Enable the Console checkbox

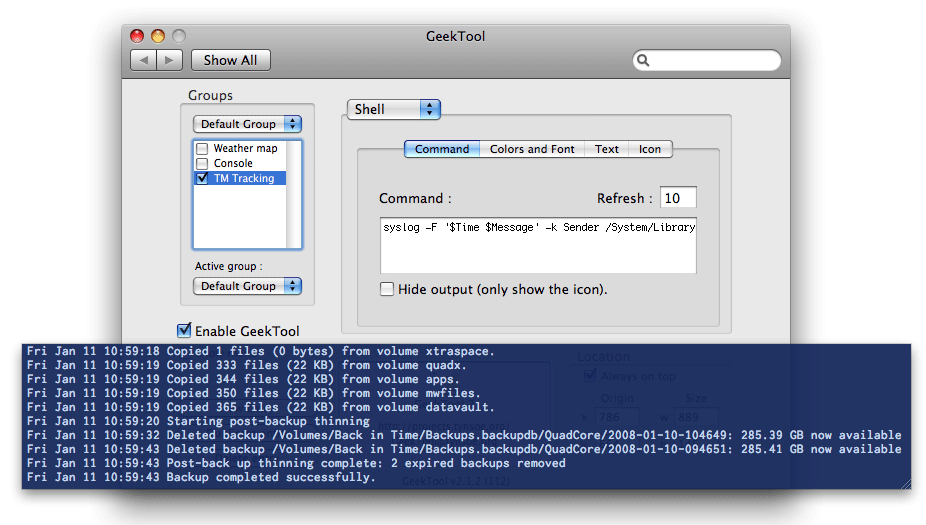tap(202, 164)
